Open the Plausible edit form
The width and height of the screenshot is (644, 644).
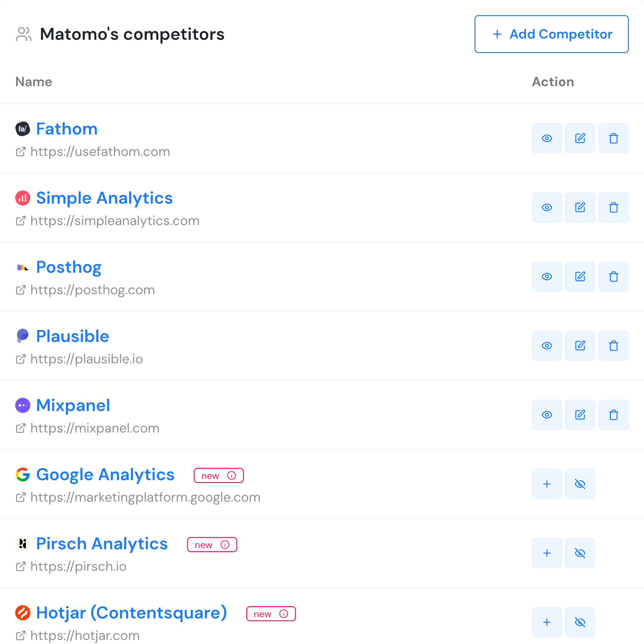[x=580, y=346]
